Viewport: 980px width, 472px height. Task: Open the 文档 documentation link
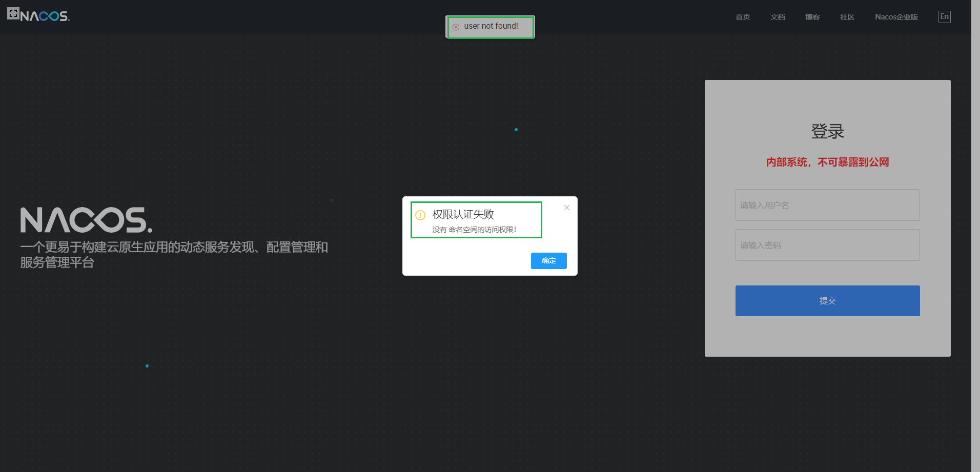(778, 17)
